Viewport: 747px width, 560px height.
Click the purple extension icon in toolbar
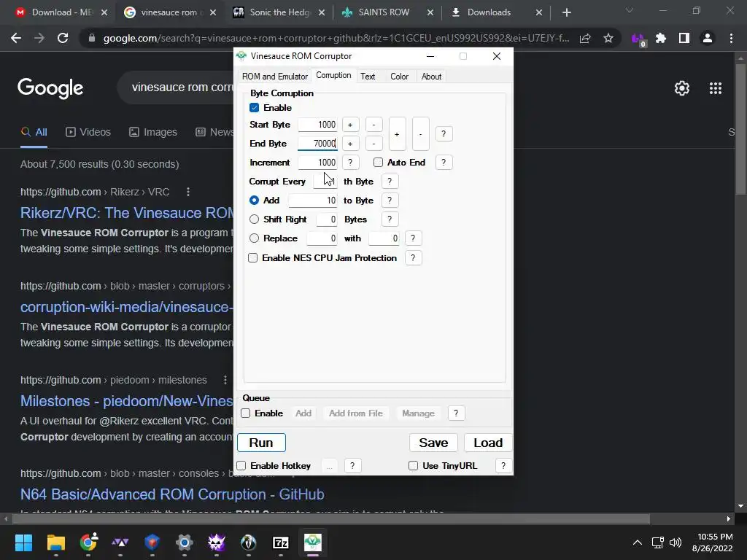click(638, 39)
